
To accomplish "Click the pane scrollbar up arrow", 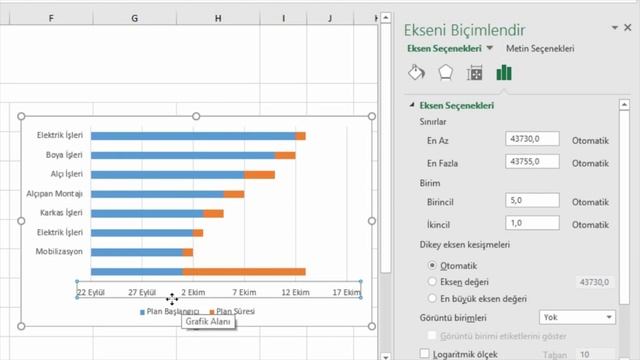I will (x=624, y=104).
